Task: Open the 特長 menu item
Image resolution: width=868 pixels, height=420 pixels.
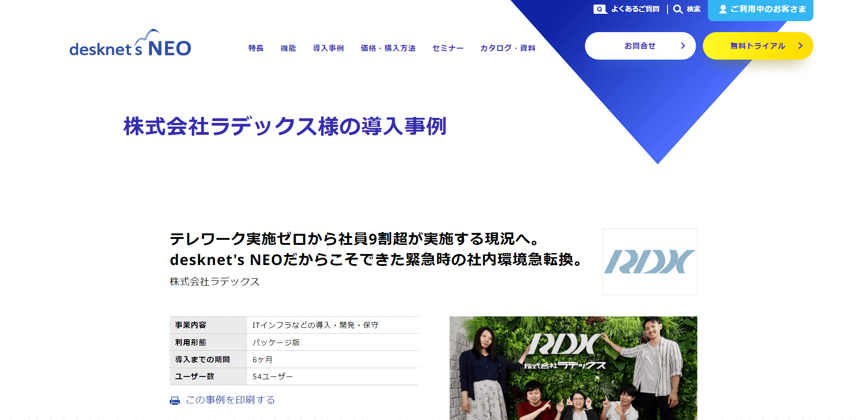Action: (x=256, y=48)
